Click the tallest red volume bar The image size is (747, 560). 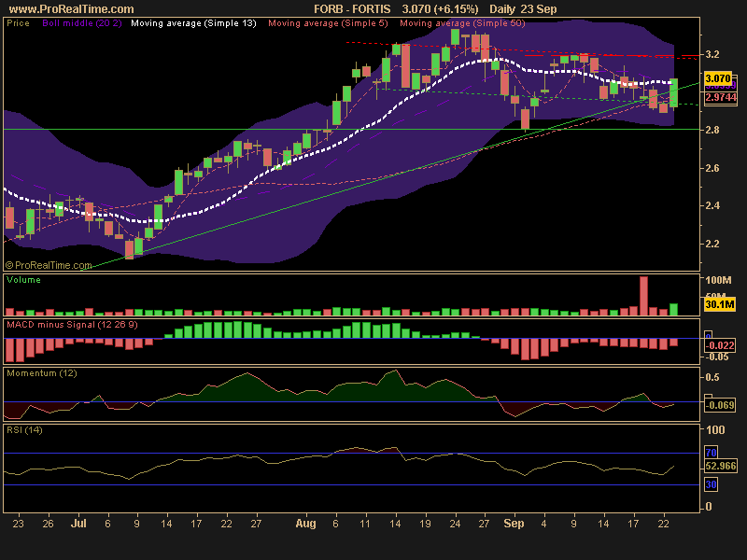(x=643, y=296)
